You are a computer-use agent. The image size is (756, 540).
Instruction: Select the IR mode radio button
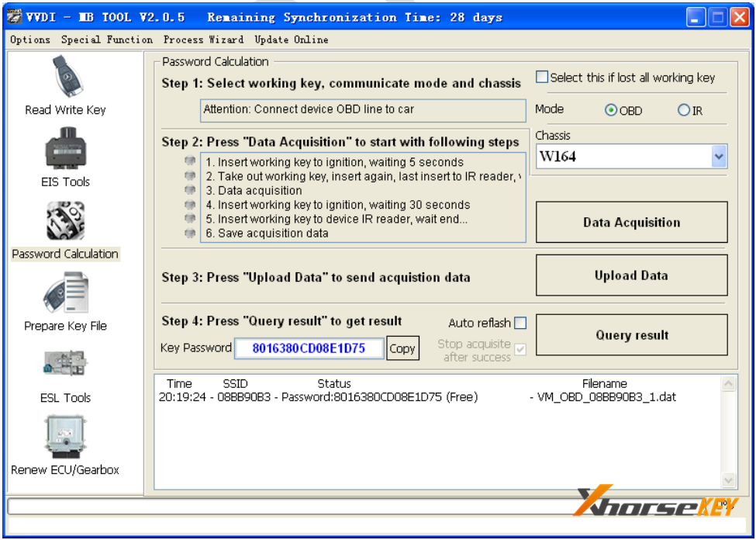pyautogui.click(x=683, y=110)
